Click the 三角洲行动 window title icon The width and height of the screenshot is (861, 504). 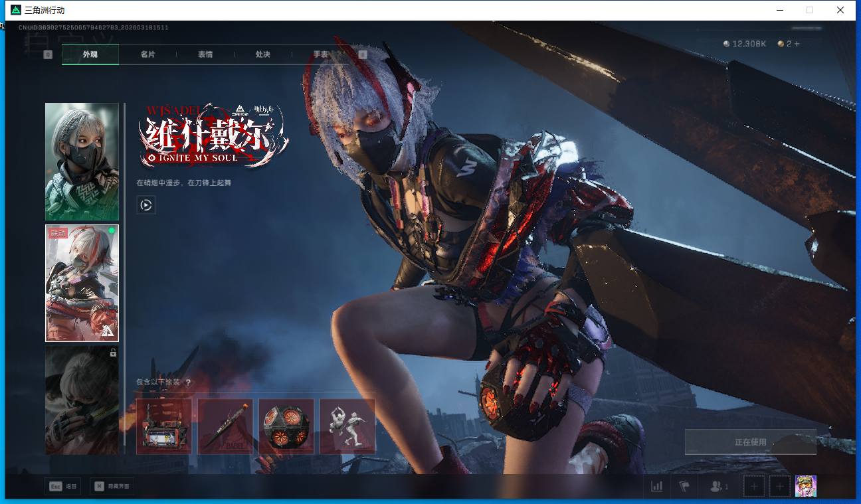(16, 10)
